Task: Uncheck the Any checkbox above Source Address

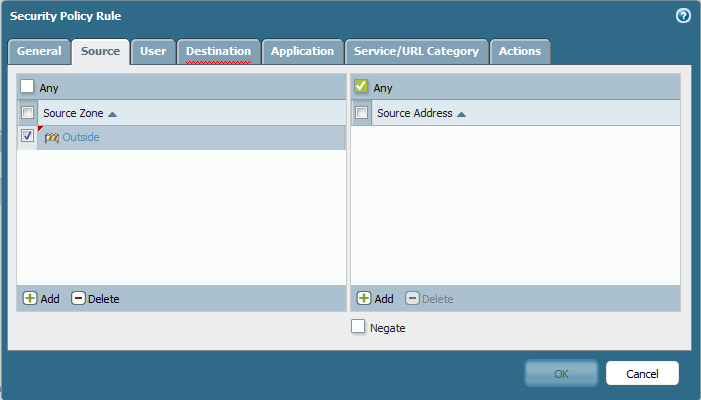Action: 362,87
